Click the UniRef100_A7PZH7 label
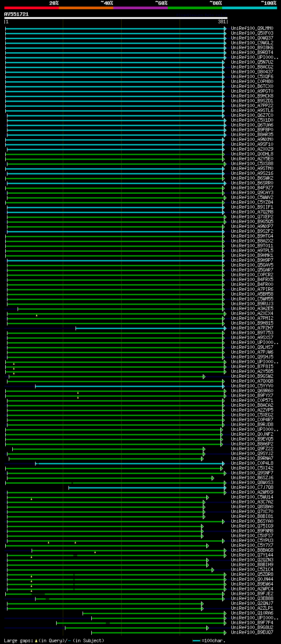Viewport: 281px width, 644px height. coord(252,328)
